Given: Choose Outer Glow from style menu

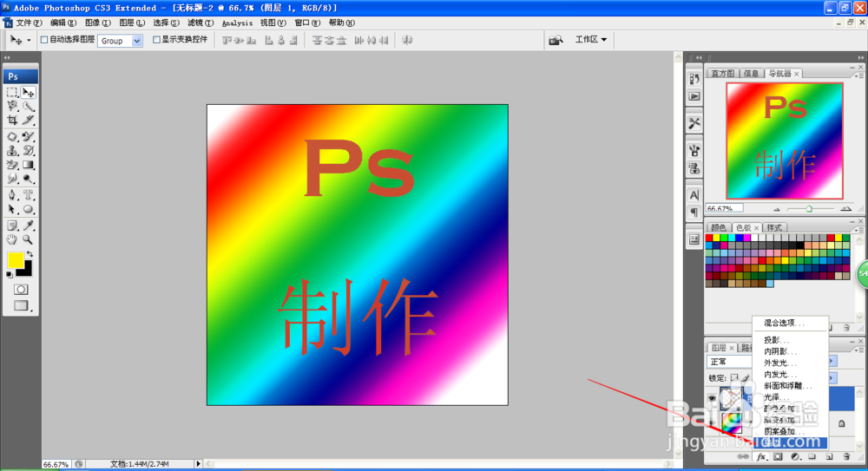Looking at the screenshot, I should (779, 363).
